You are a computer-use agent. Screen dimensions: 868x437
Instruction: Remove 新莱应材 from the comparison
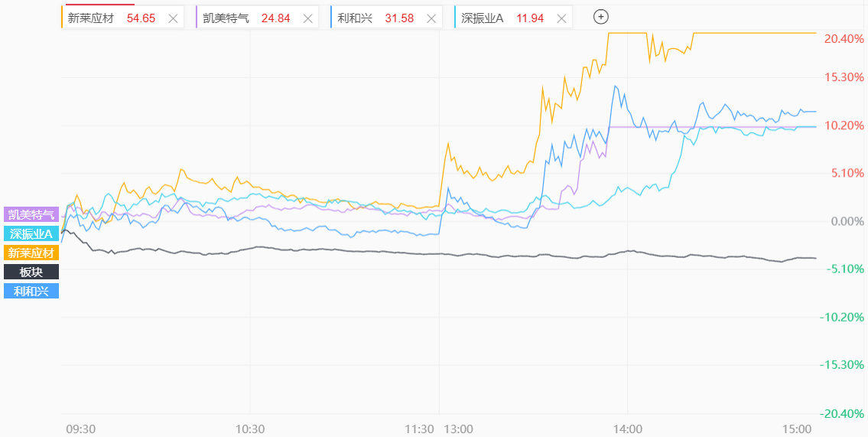(173, 18)
